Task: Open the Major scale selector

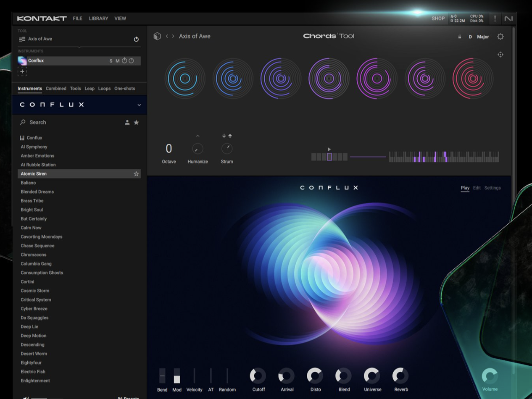Action: [483, 37]
